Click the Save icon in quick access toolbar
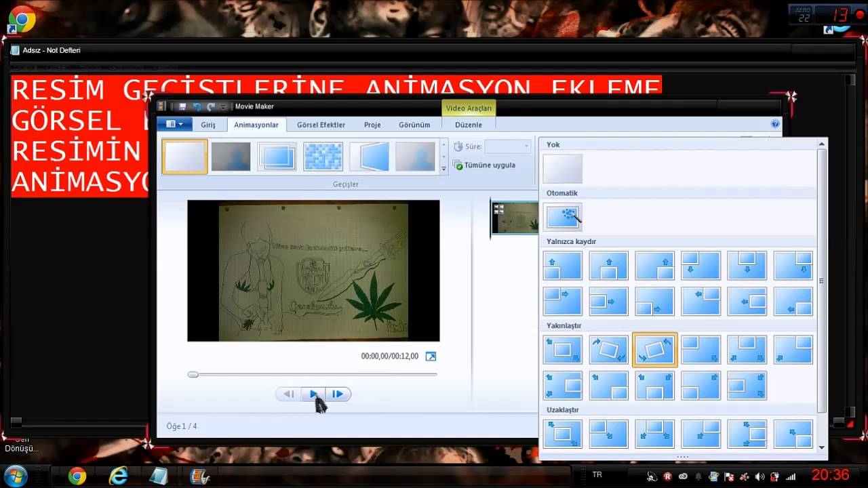The width and height of the screenshot is (868, 488). click(182, 106)
